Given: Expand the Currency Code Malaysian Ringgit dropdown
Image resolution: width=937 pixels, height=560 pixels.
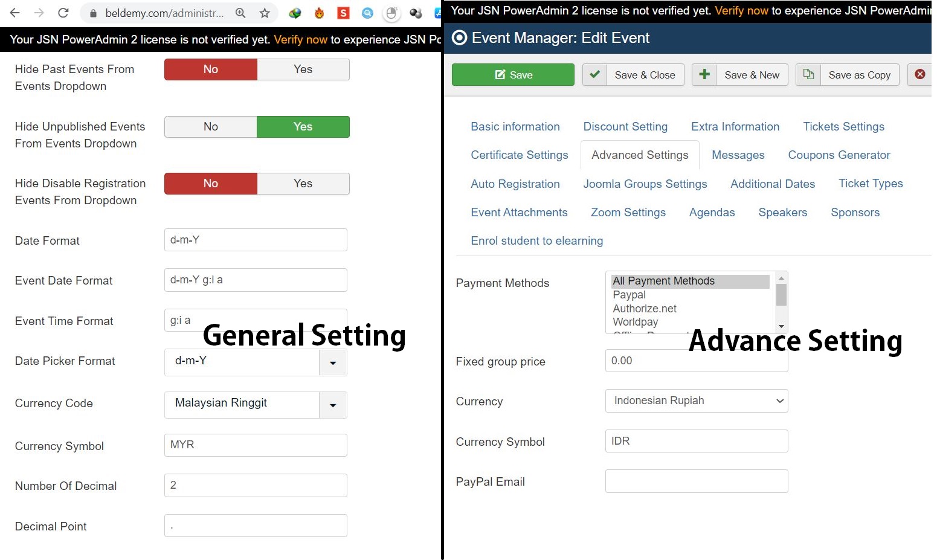Looking at the screenshot, I should tap(333, 405).
